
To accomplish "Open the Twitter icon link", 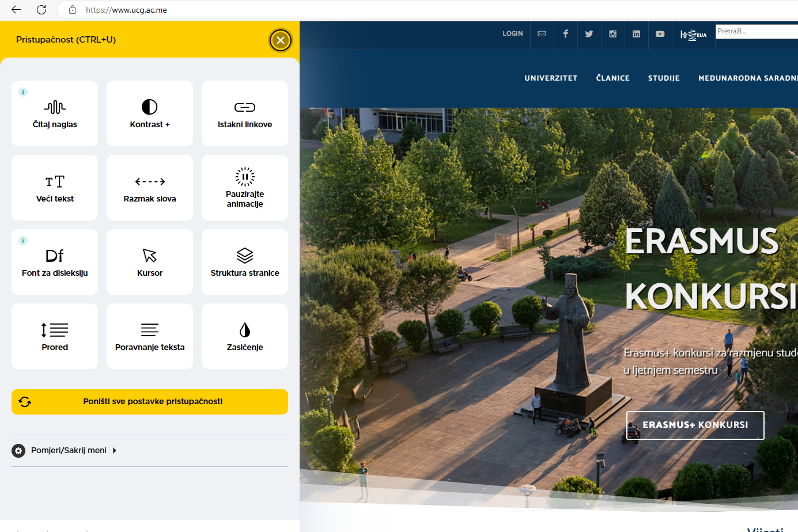I will click(589, 34).
